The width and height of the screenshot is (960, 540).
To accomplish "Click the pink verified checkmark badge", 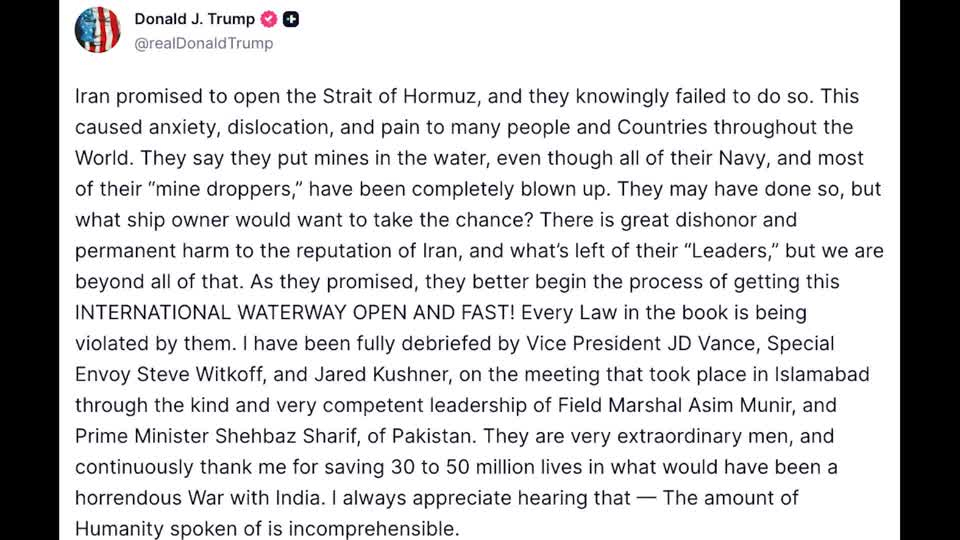I will pos(269,19).
